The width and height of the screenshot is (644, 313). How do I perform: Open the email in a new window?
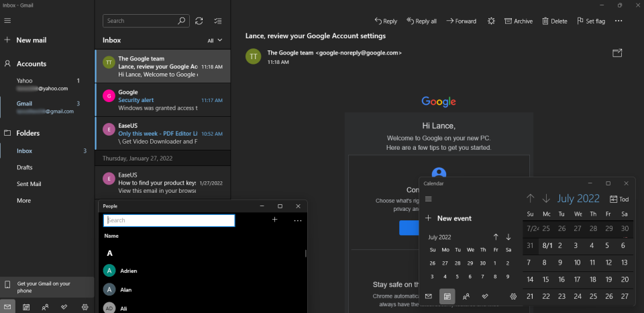pos(617,53)
